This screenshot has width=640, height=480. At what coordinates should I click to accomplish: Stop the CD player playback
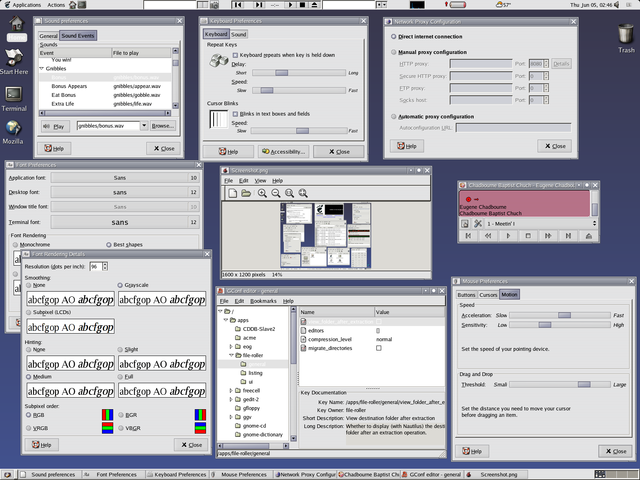click(528, 236)
